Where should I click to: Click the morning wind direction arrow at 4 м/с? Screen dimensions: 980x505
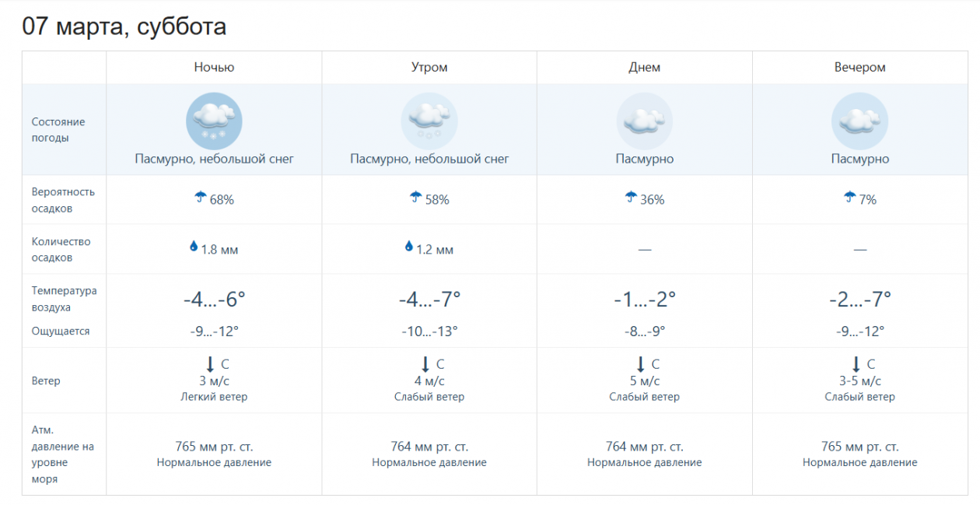[x=425, y=363]
